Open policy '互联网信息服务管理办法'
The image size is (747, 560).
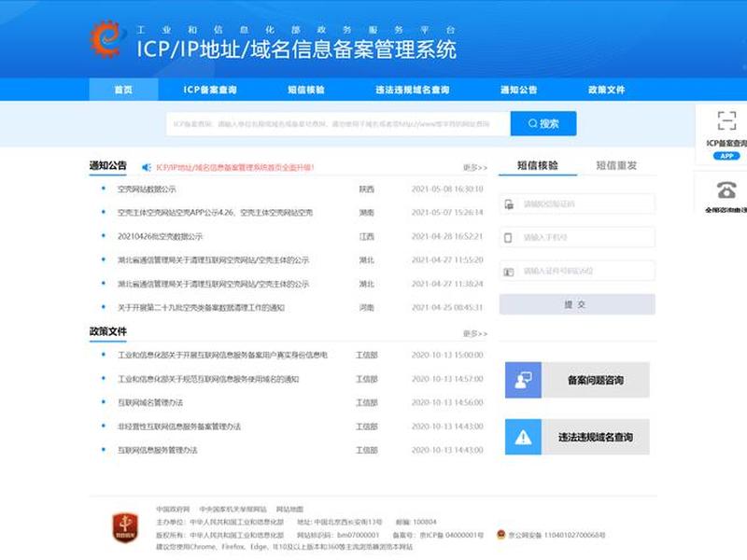click(x=157, y=450)
